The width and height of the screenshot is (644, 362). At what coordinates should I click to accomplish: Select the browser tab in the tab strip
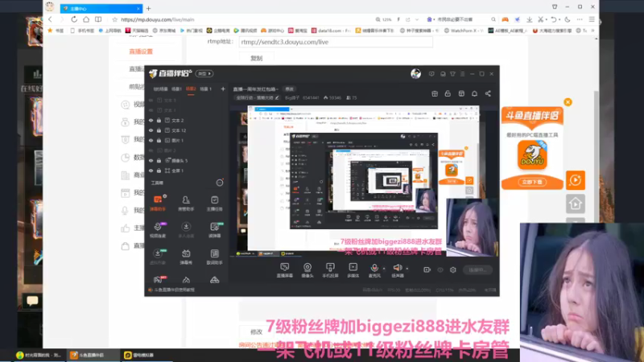[x=101, y=8]
